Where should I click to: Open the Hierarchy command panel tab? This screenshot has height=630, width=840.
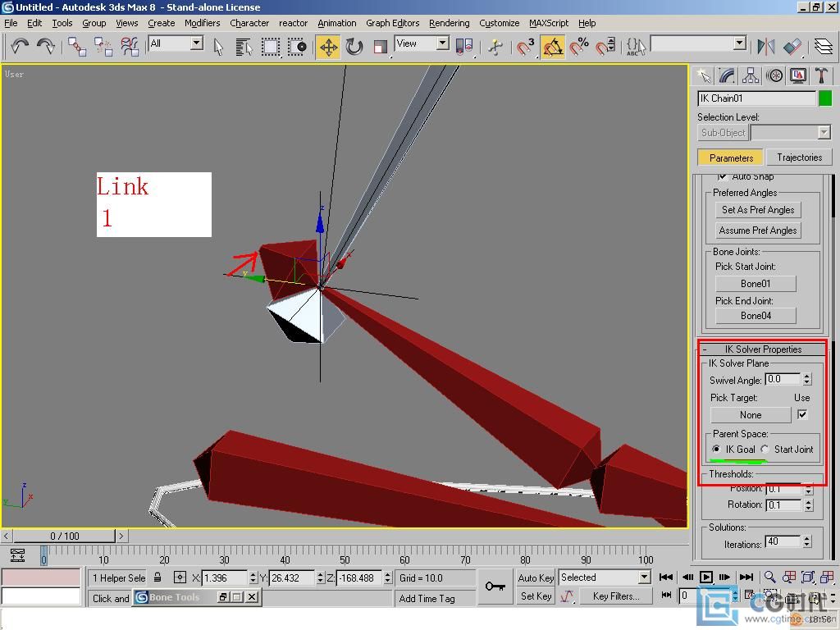(751, 75)
